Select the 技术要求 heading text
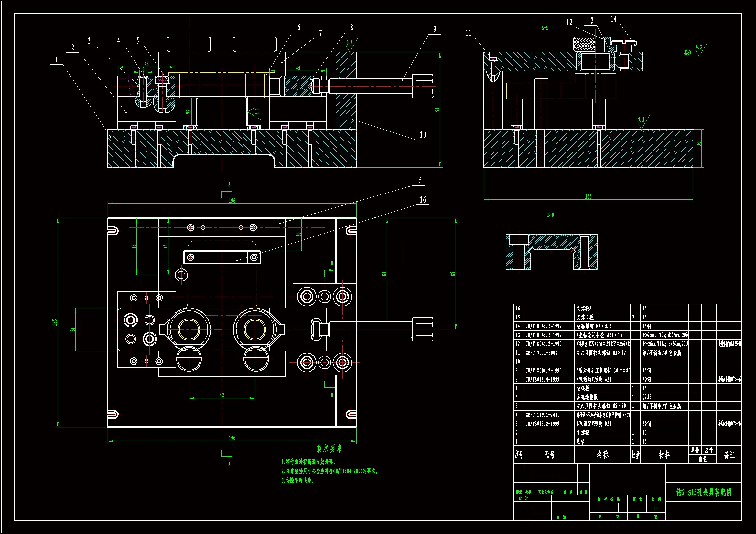Image resolution: width=756 pixels, height=534 pixels. (329, 448)
